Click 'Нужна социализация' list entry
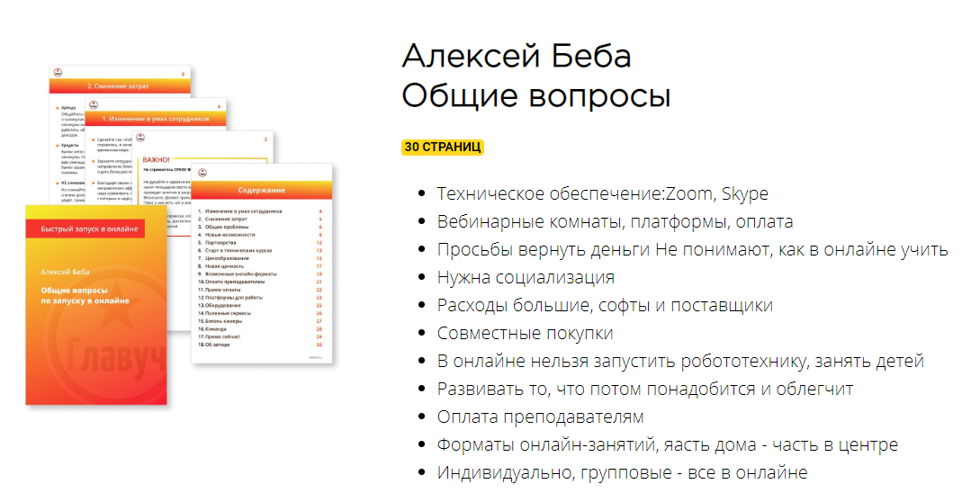 coord(526,278)
